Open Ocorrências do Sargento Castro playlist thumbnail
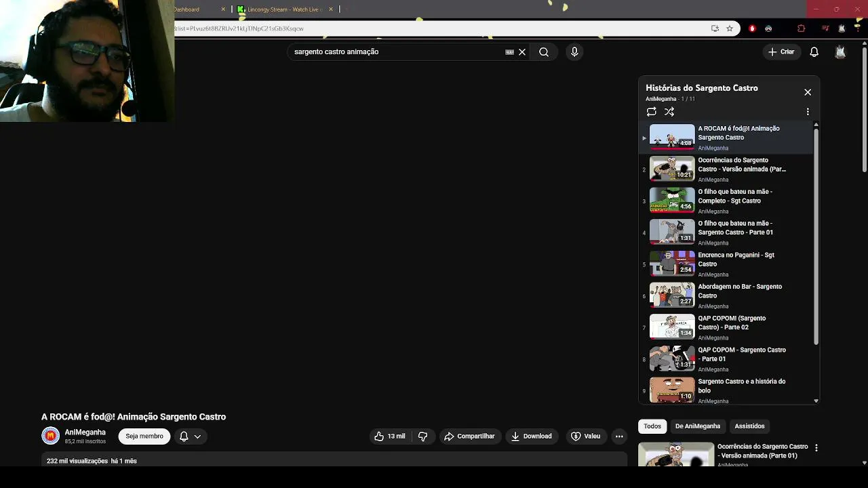 tap(672, 168)
